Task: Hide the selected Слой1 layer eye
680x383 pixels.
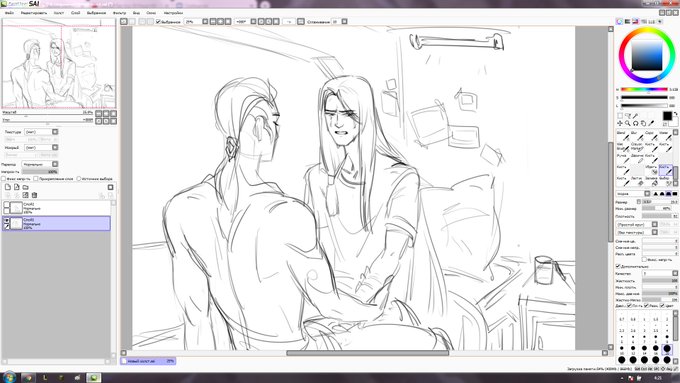Action: click(7, 220)
